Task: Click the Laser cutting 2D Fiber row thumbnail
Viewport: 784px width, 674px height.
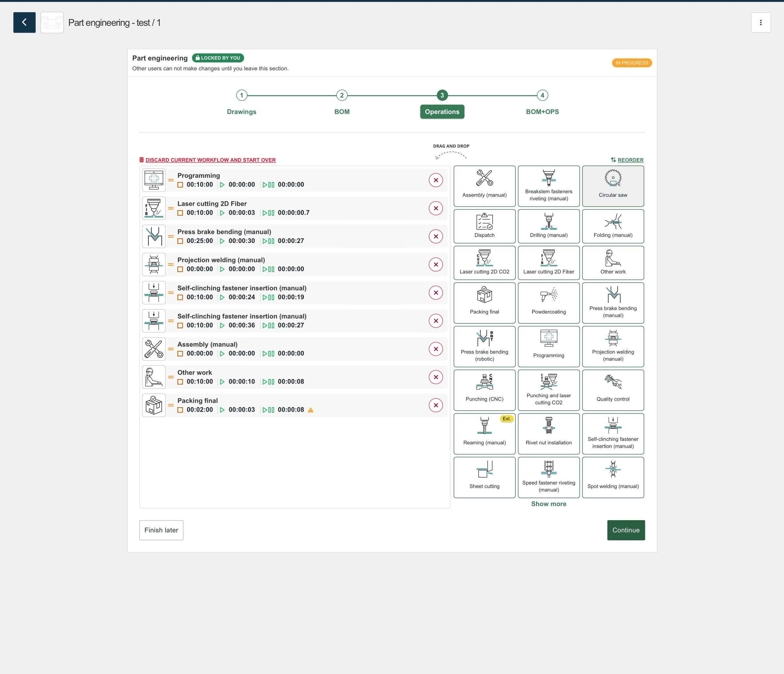Action: [x=154, y=208]
